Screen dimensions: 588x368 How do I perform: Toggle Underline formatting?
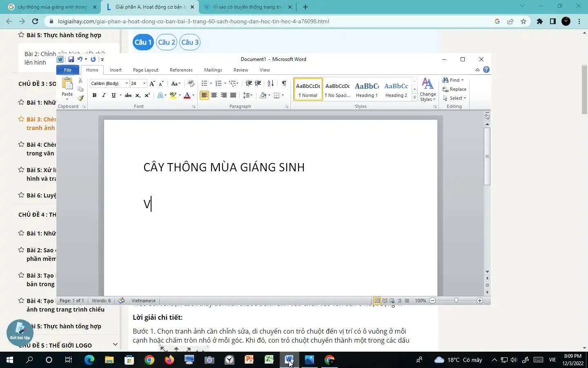pyautogui.click(x=114, y=95)
